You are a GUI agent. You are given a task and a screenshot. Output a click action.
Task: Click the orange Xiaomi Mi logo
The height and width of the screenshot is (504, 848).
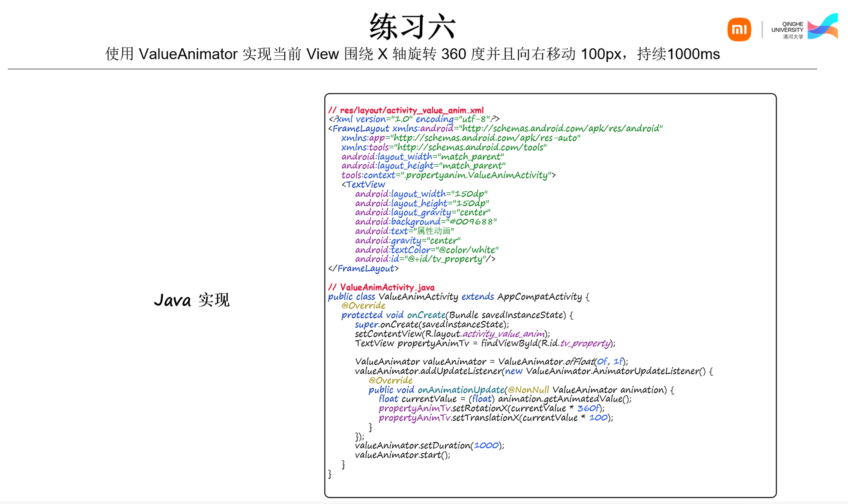[x=739, y=29]
